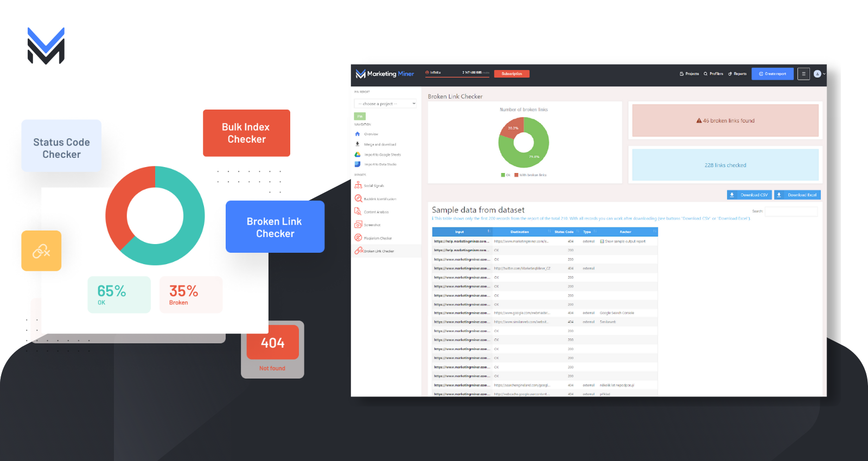Click the Download CSV button

749,195
